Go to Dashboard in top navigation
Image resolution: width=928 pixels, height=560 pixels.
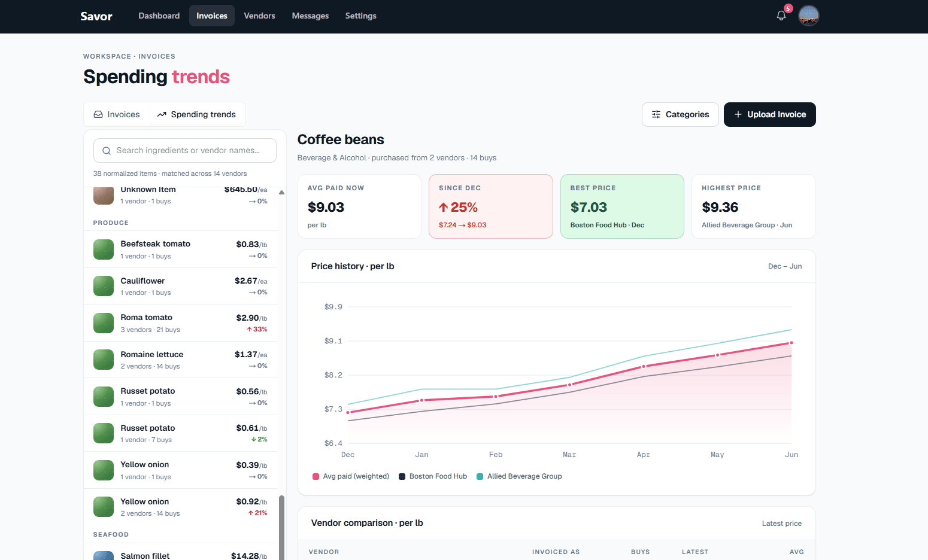159,16
